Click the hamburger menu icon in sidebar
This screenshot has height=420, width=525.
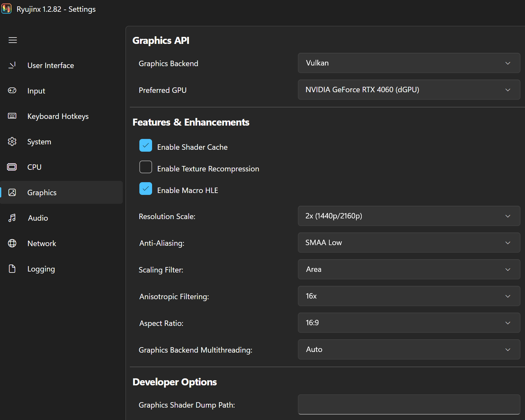13,40
